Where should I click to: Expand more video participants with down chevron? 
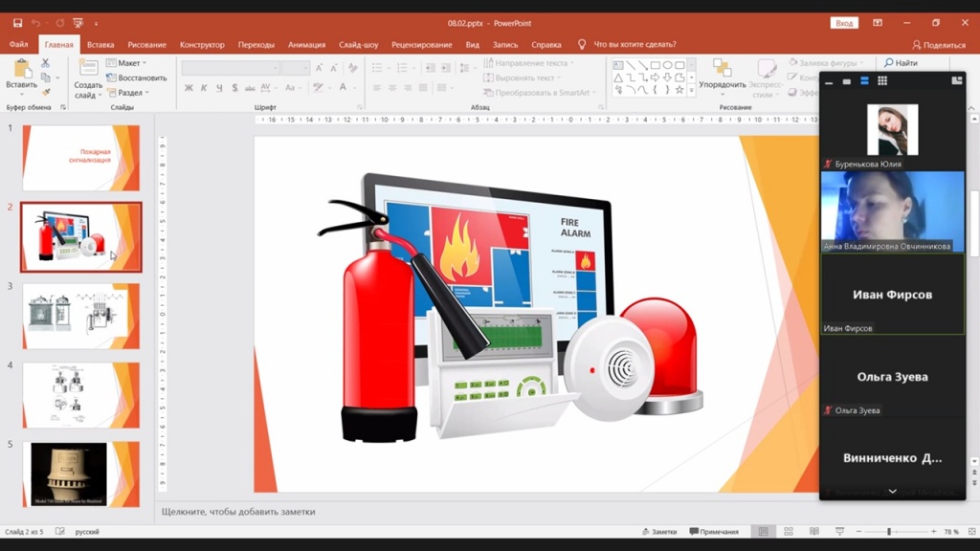point(892,492)
